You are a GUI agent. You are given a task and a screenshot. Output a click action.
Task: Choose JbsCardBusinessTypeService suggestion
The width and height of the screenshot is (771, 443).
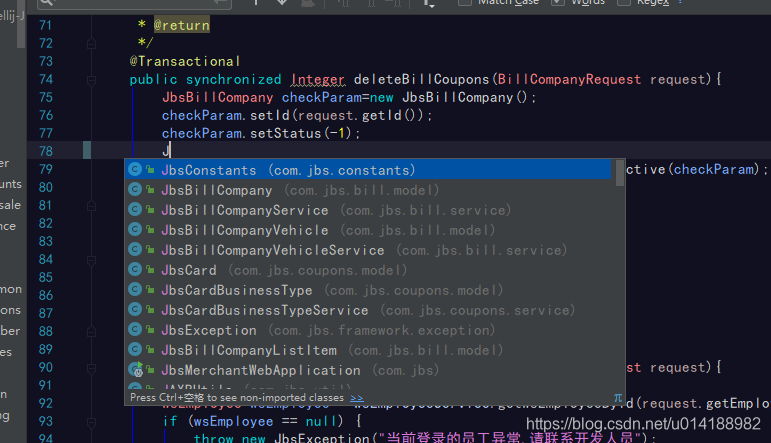pos(368,310)
